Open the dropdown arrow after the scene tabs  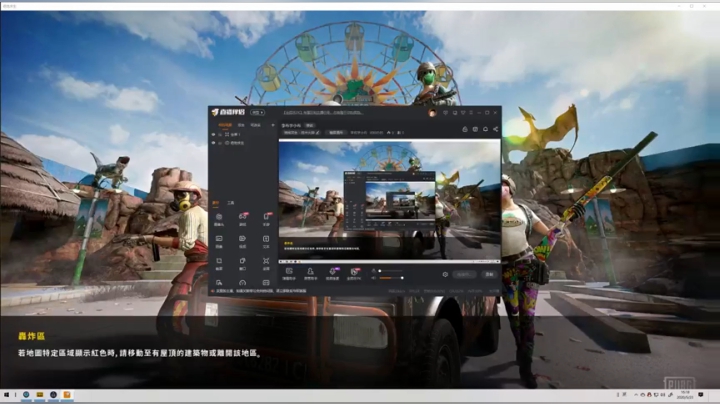click(x=273, y=125)
